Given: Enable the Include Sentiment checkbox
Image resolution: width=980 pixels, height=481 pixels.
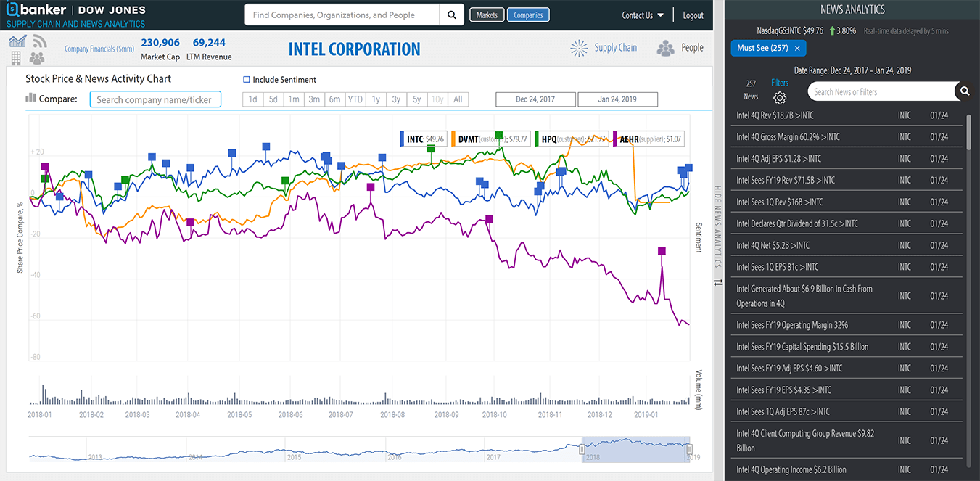Looking at the screenshot, I should (x=247, y=80).
